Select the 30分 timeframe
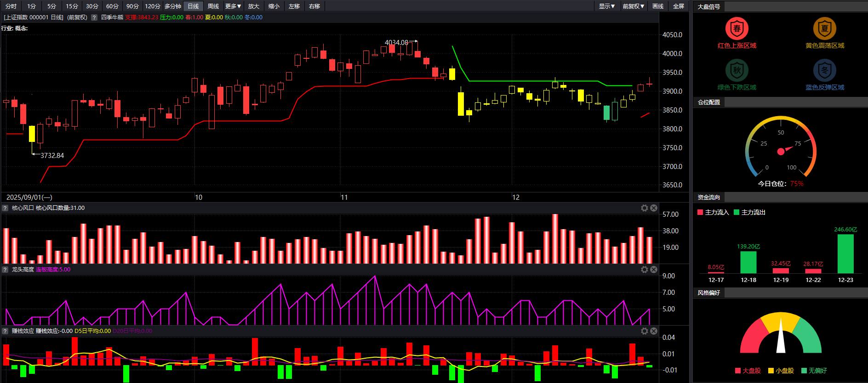 click(92, 6)
